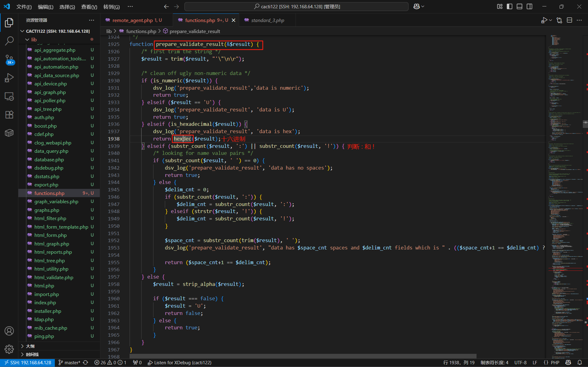Click the master* branch in status bar

69,362
